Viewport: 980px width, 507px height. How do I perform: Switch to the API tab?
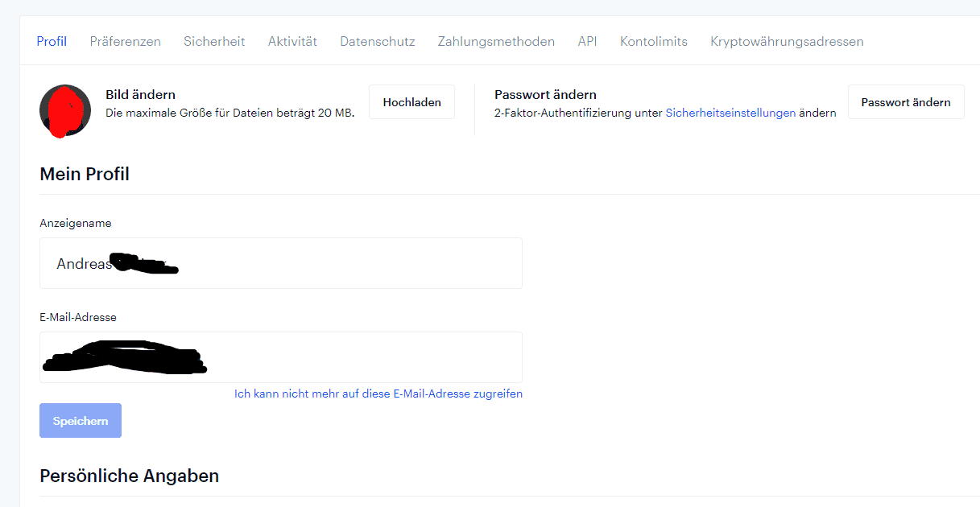[x=587, y=41]
